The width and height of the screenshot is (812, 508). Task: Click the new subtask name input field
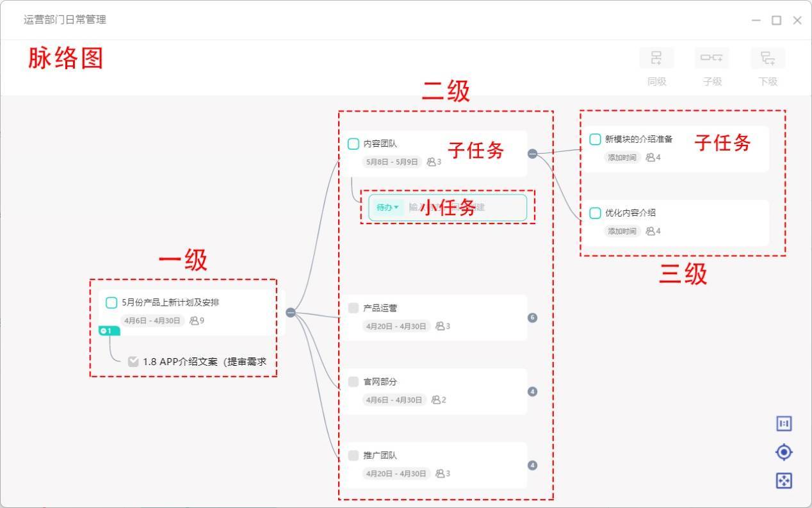465,208
